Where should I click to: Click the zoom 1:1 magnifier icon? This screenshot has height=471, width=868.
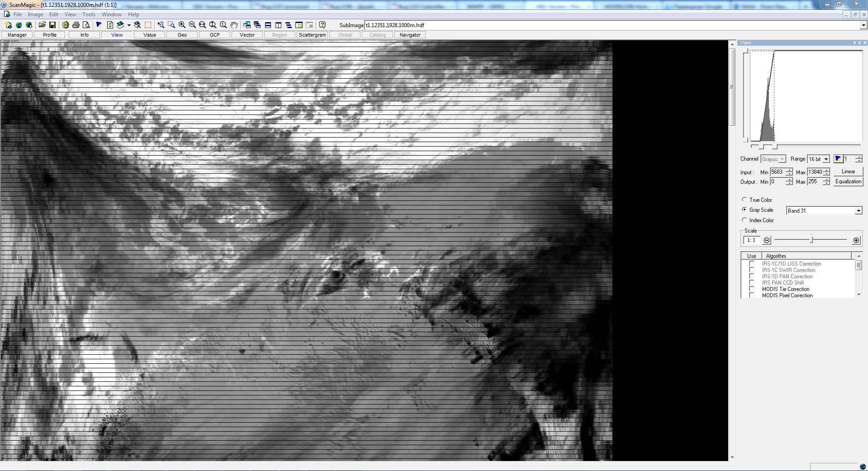(x=223, y=25)
